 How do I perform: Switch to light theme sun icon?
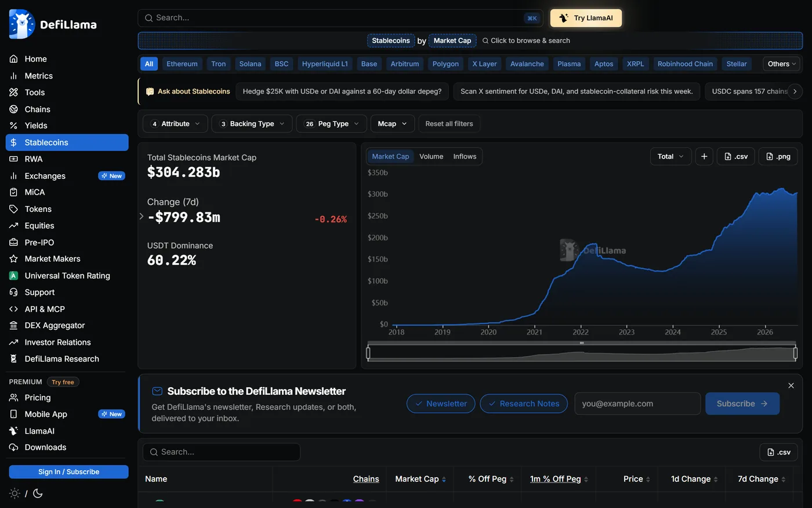tap(14, 493)
